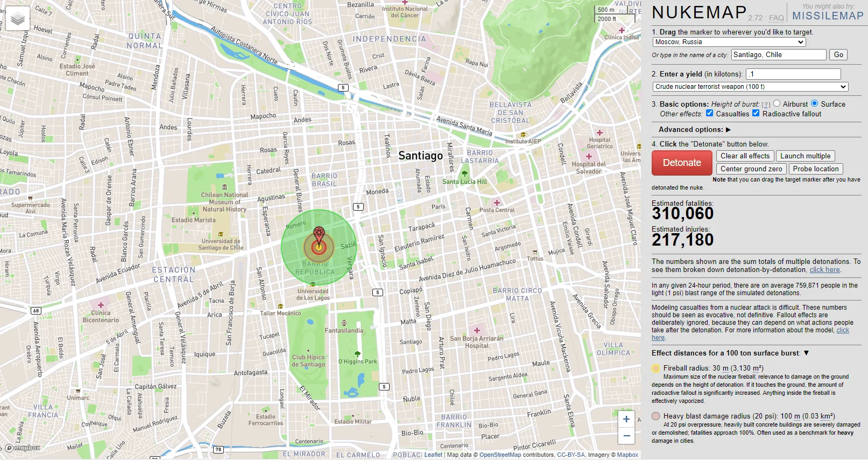
Task: Select the Airburst height option
Action: [777, 103]
